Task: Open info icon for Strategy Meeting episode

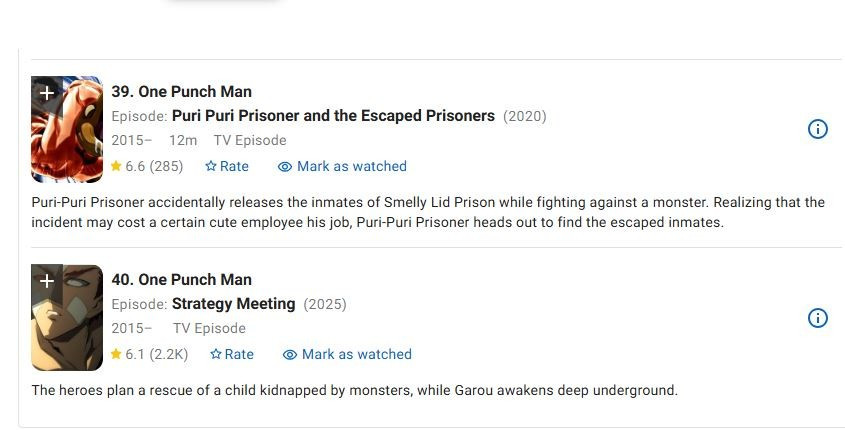Action: click(817, 318)
